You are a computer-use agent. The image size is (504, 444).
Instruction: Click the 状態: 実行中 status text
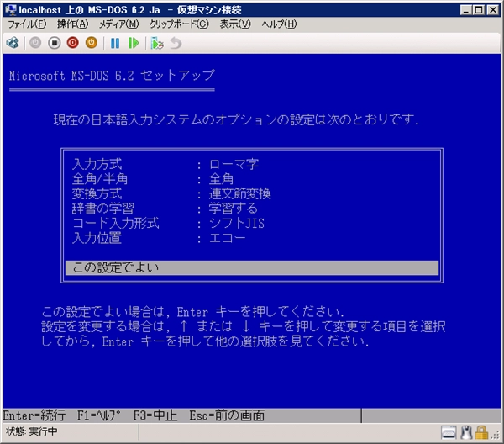32,431
